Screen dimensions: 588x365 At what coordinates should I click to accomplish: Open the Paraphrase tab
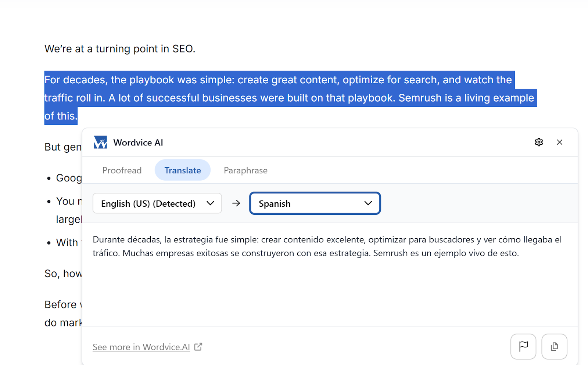click(245, 170)
